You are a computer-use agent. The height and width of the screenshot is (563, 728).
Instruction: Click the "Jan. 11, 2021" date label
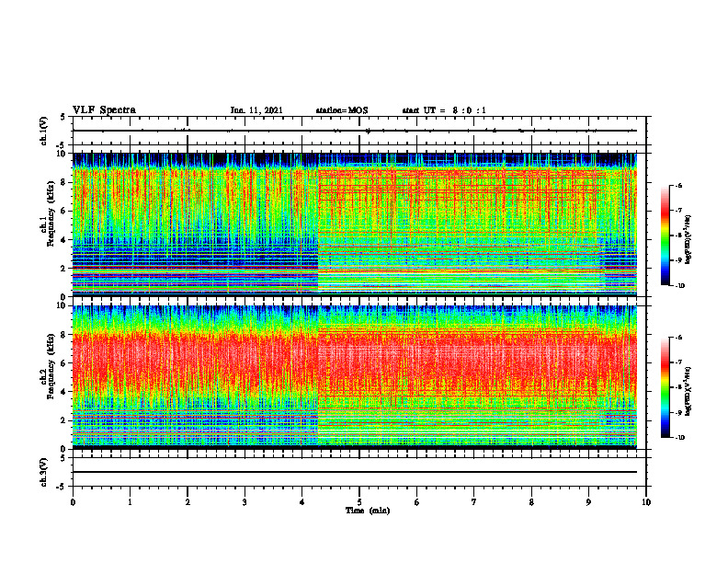pyautogui.click(x=256, y=110)
